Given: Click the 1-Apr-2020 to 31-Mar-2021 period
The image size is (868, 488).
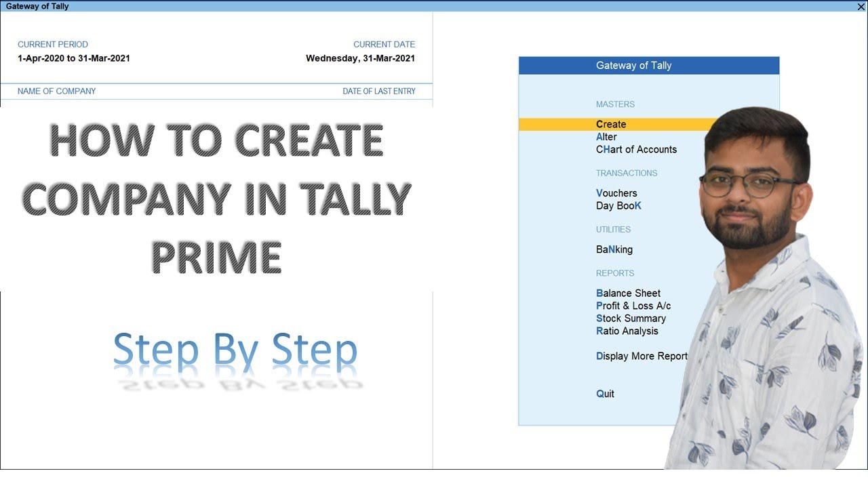Looking at the screenshot, I should point(74,58).
